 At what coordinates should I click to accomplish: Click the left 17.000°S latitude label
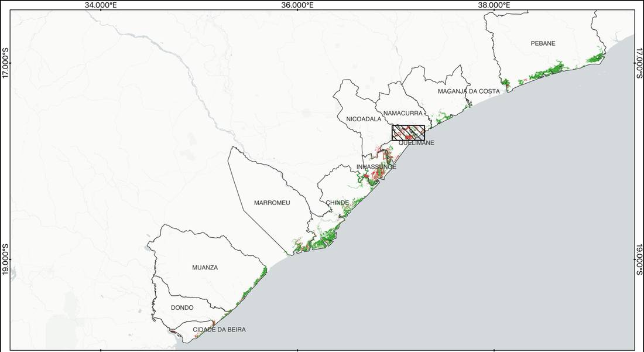tap(5, 63)
